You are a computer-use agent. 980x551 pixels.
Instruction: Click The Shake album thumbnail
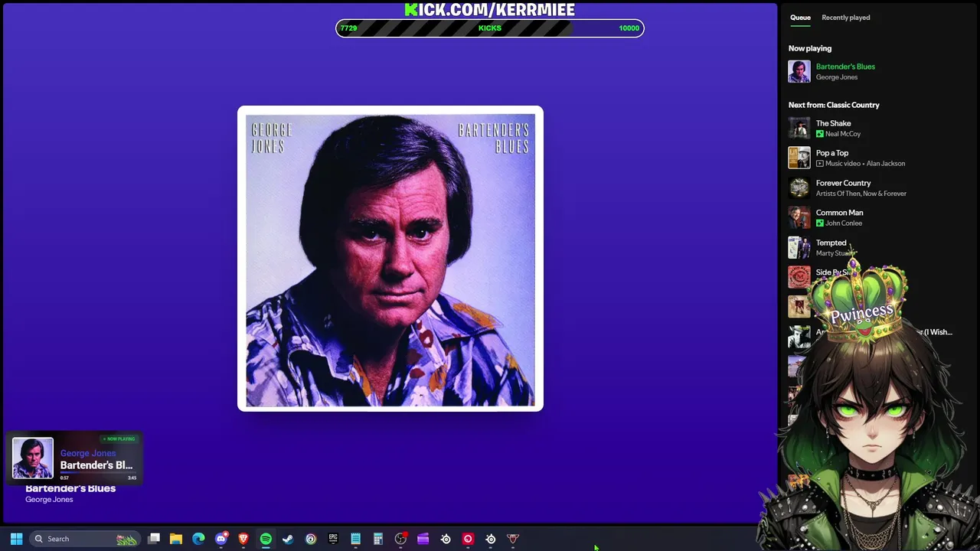[x=799, y=128]
